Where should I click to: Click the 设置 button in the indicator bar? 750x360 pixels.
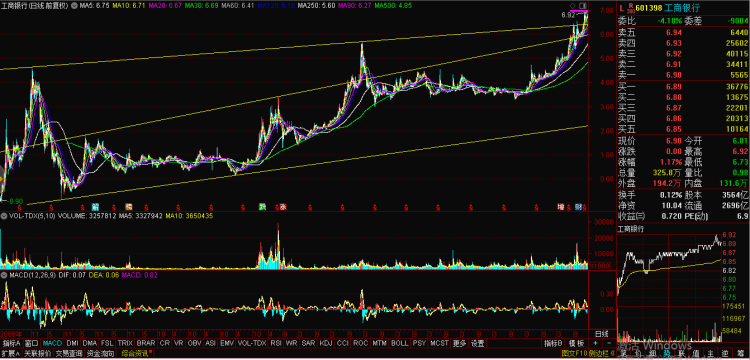click(477, 343)
